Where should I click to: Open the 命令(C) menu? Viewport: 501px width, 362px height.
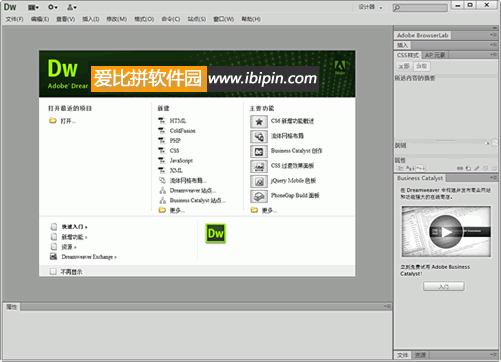point(171,19)
